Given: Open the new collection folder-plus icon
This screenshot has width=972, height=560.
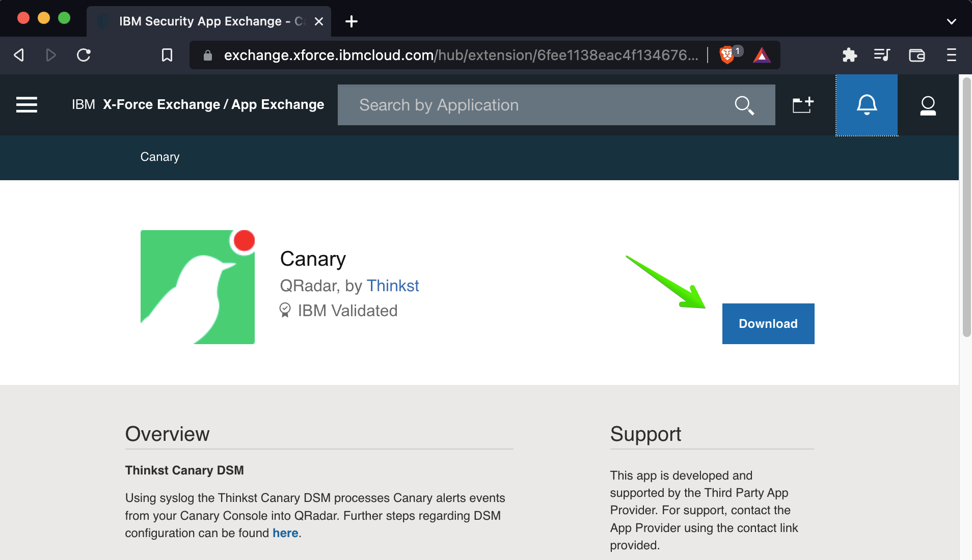Looking at the screenshot, I should pos(803,105).
